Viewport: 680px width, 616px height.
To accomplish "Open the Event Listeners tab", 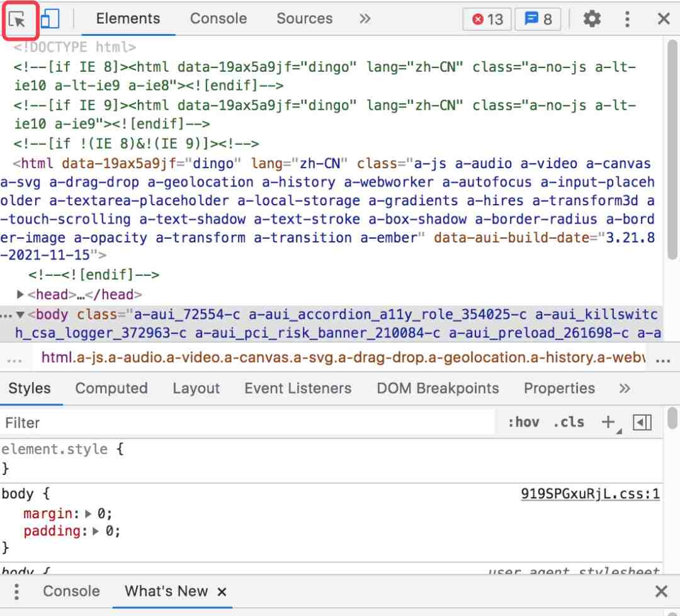I will (x=298, y=388).
